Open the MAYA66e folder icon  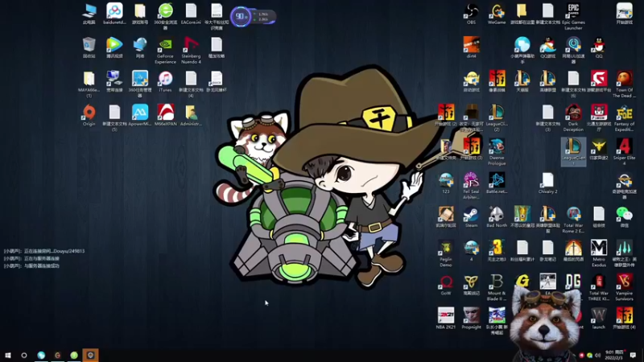[x=89, y=84]
